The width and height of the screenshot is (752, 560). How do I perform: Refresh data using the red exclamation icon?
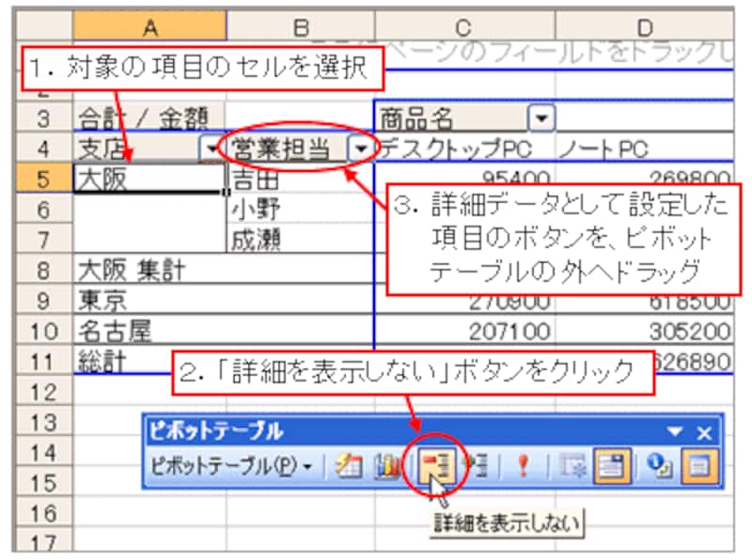tap(524, 465)
